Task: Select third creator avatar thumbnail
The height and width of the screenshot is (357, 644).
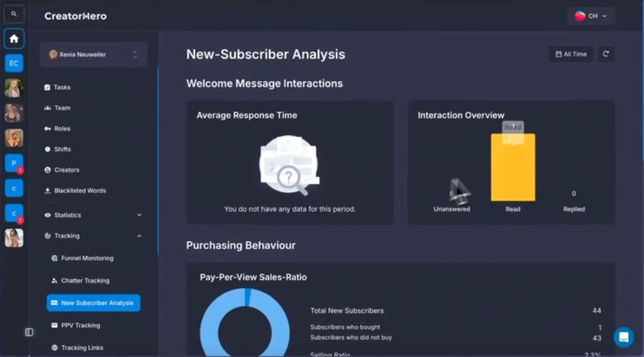Action: (14, 138)
